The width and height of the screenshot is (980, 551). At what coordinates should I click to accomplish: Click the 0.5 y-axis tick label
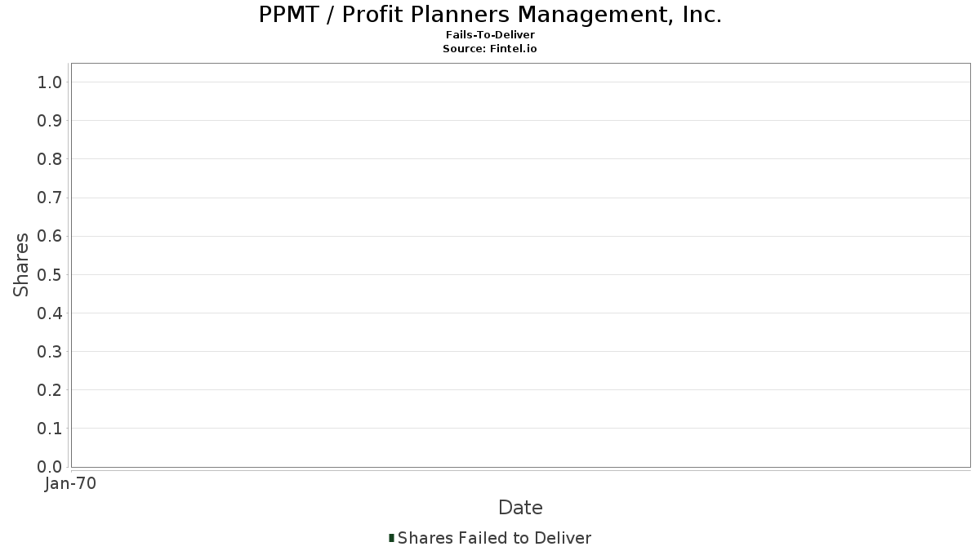pos(50,274)
